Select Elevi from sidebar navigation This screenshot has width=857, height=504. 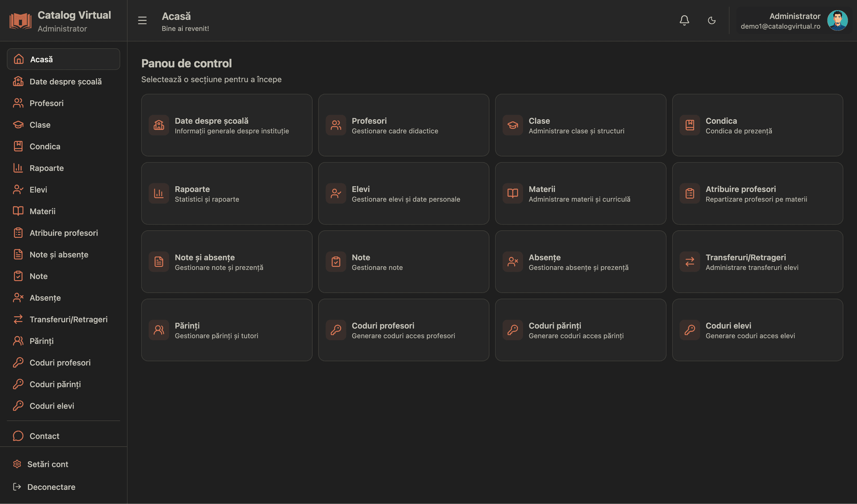(38, 190)
